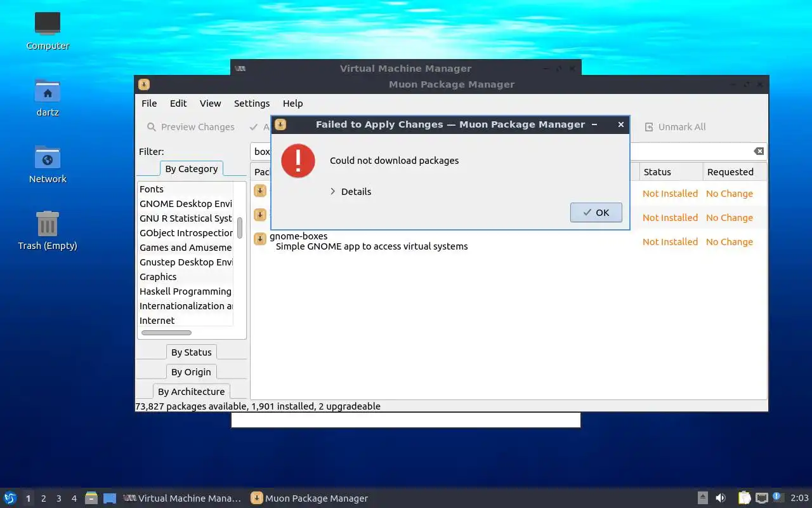Click Preview Changes toolbar button
This screenshot has width=812, height=508.
[191, 127]
